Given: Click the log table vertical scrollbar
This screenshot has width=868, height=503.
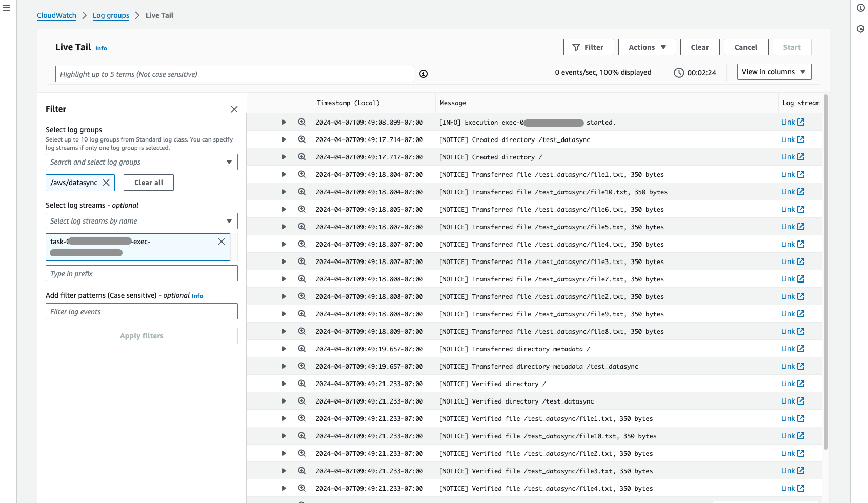Looking at the screenshot, I should pyautogui.click(x=826, y=272).
